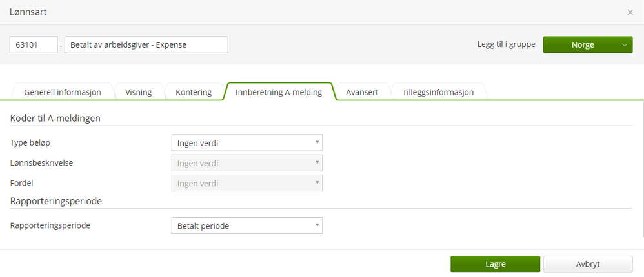The height and width of the screenshot is (277, 644).
Task: Select the Innberetning A-melding tab
Action: tap(279, 92)
